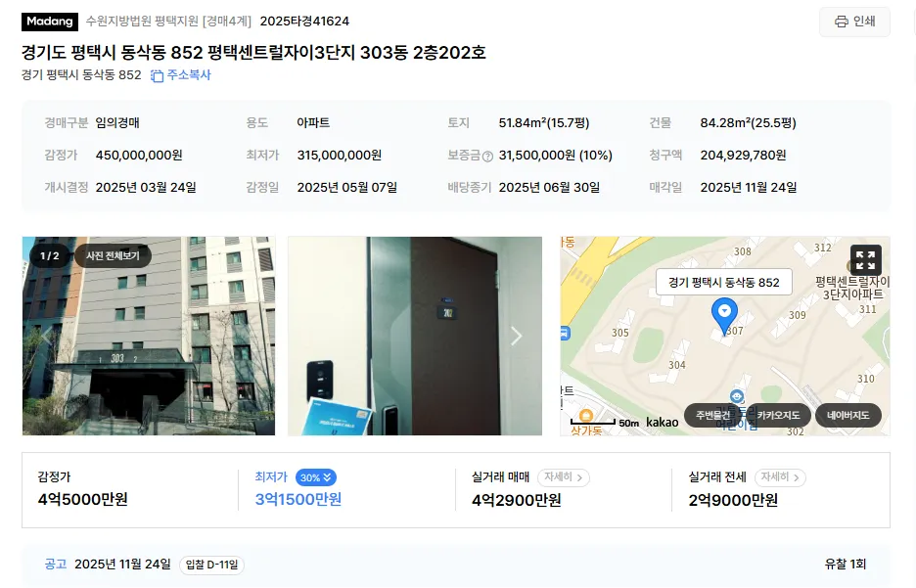Switch to 카카오지도 map view
916x588 pixels.
778,415
